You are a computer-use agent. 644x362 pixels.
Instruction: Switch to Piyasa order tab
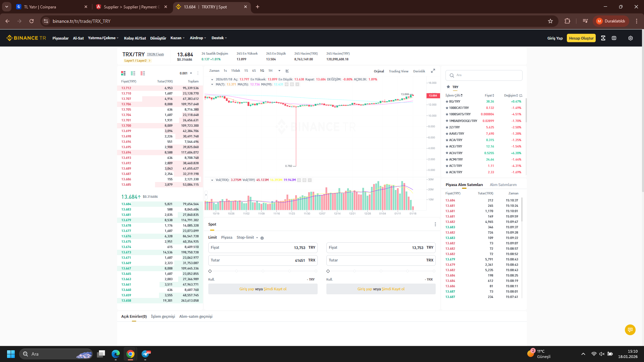(227, 238)
